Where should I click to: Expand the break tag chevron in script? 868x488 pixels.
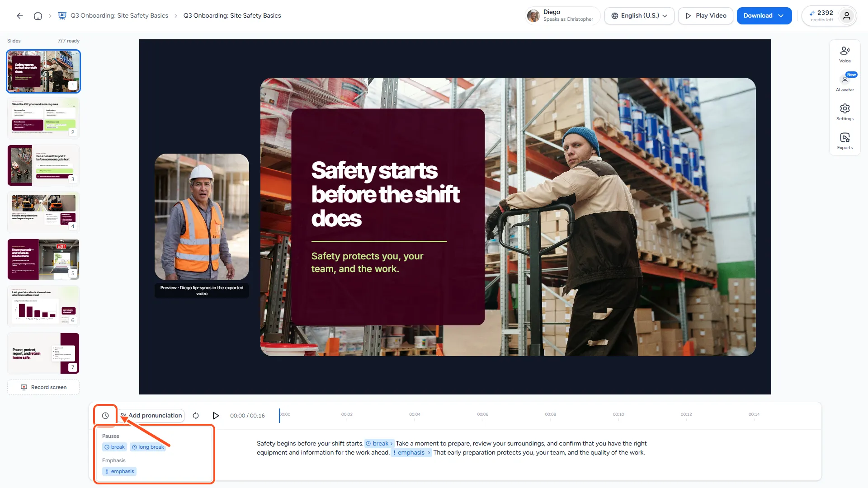(x=392, y=444)
